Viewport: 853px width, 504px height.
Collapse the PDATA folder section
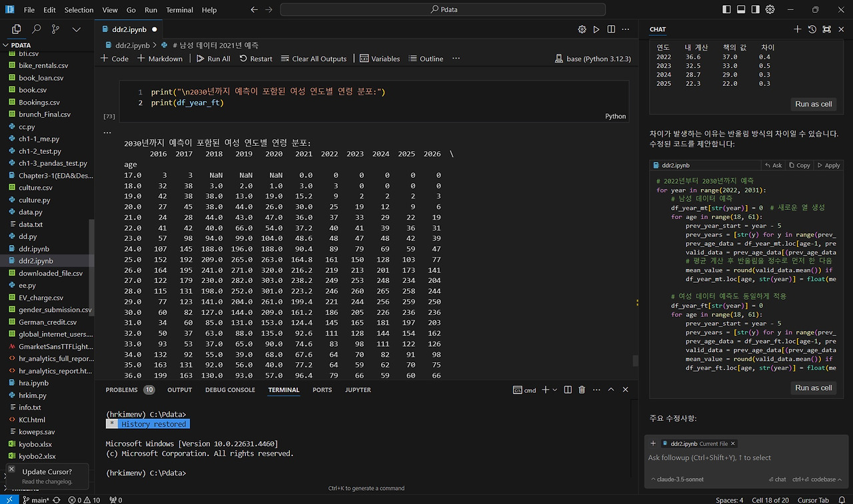47,45
